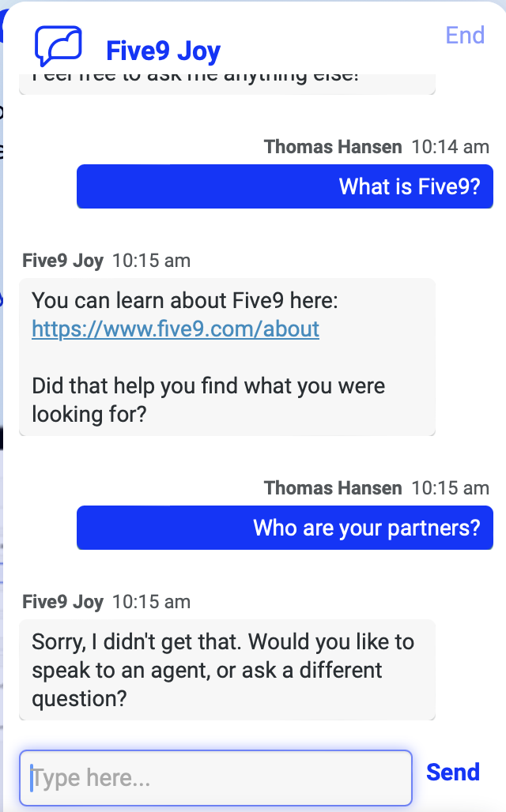Select the speech bubble icon in the header
The height and width of the screenshot is (812, 506).
click(59, 44)
